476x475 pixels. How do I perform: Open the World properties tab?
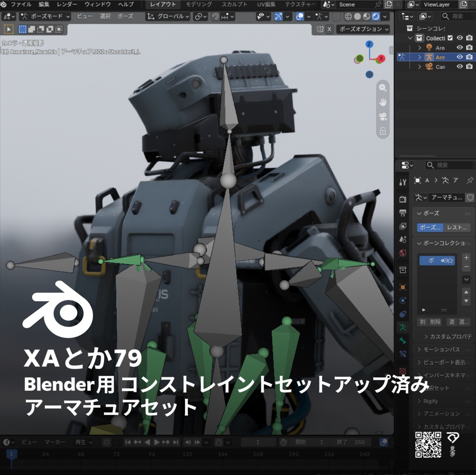pos(403,253)
